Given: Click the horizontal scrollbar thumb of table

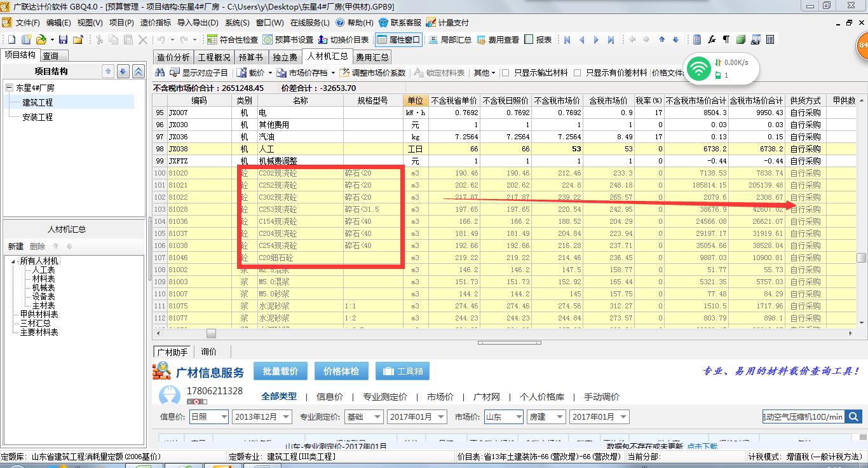Looking at the screenshot, I should tap(211, 333).
